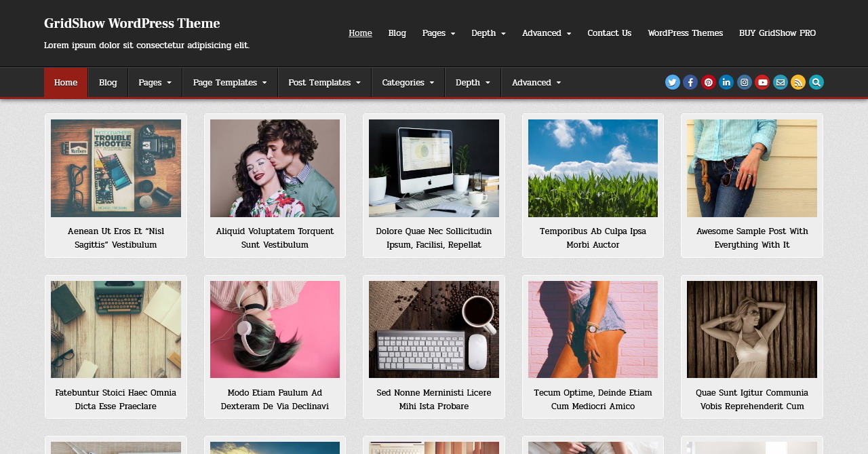This screenshot has height=454, width=868.
Task: Open the Facebook social icon
Action: pyautogui.click(x=690, y=82)
